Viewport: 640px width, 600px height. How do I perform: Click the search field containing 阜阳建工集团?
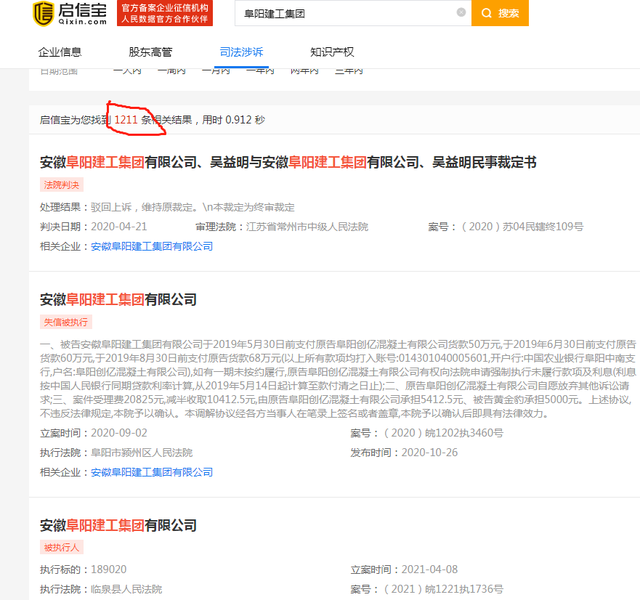(353, 13)
